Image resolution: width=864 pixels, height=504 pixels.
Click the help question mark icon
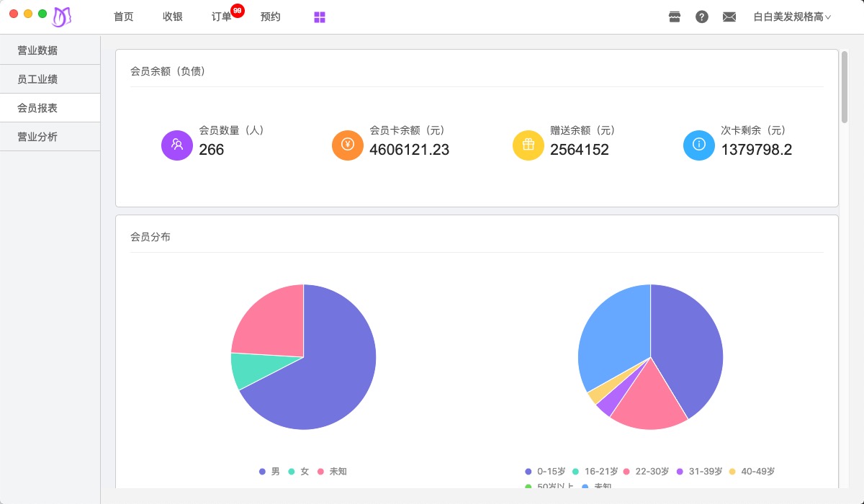tap(702, 17)
